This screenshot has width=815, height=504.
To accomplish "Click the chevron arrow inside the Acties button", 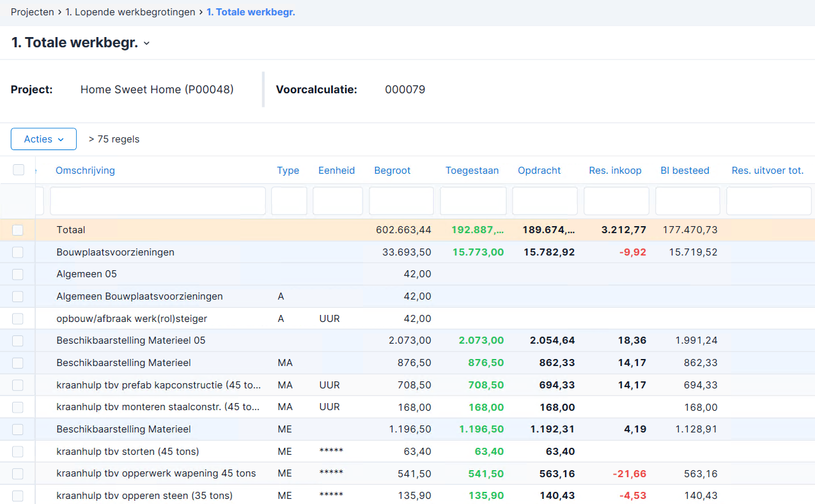I will click(61, 139).
